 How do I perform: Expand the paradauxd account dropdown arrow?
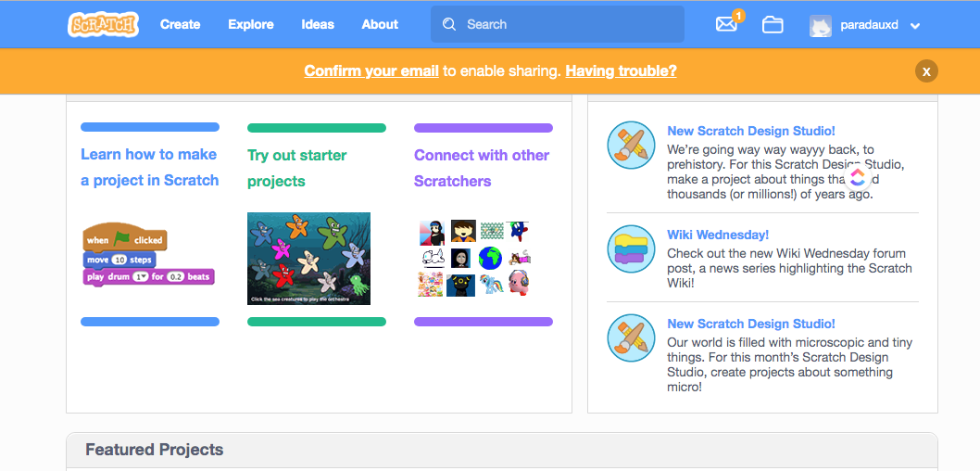915,26
